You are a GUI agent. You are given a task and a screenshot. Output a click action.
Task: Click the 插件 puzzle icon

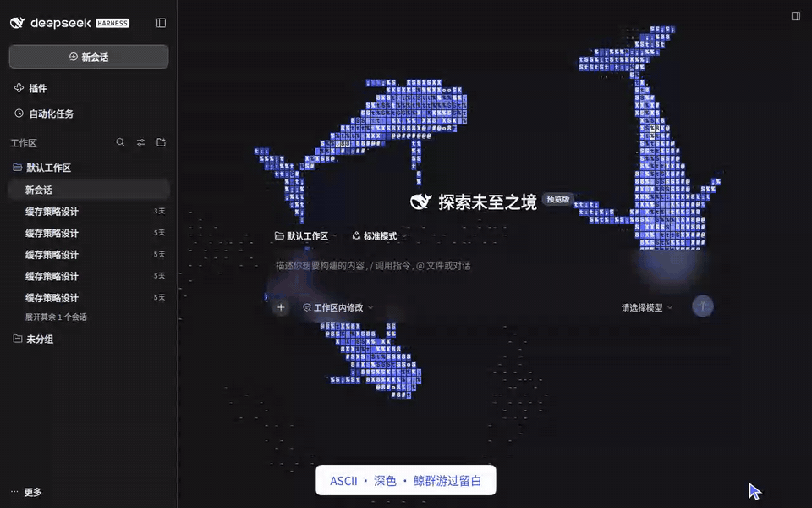19,87
